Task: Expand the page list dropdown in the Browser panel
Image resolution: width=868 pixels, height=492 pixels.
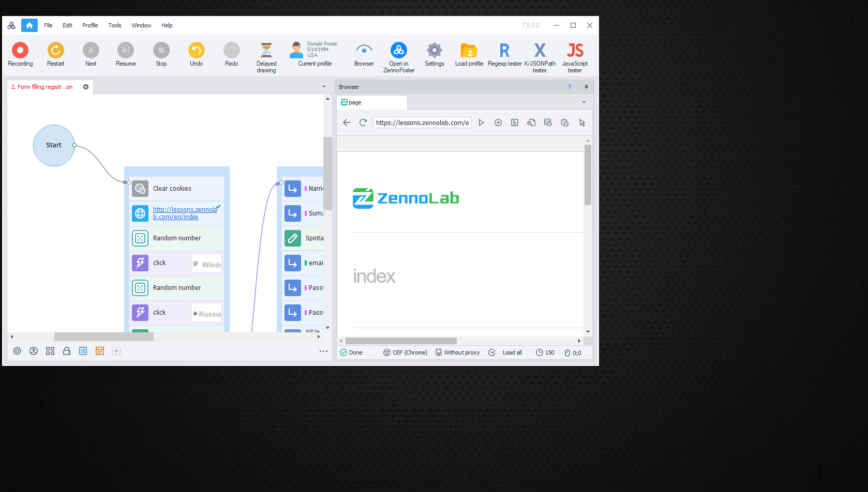Action: pos(583,102)
